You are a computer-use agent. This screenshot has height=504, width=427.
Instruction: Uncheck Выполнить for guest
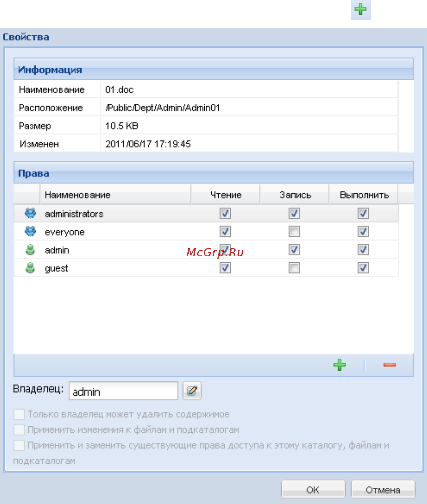pos(363,268)
